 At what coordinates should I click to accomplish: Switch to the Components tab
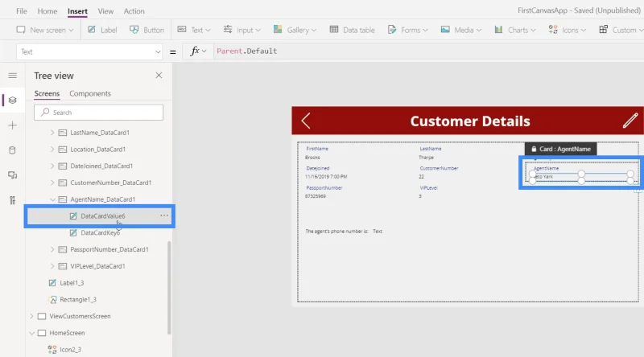coord(90,93)
